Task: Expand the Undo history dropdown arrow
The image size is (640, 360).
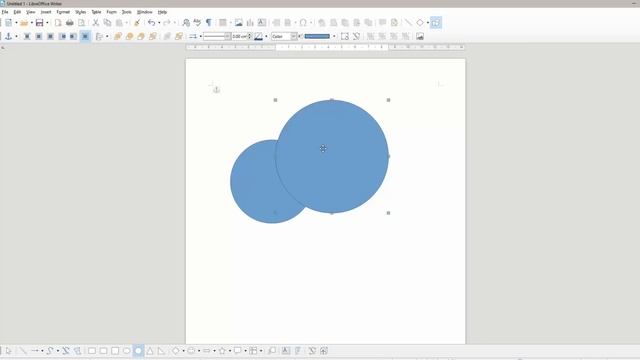Action: click(159, 23)
